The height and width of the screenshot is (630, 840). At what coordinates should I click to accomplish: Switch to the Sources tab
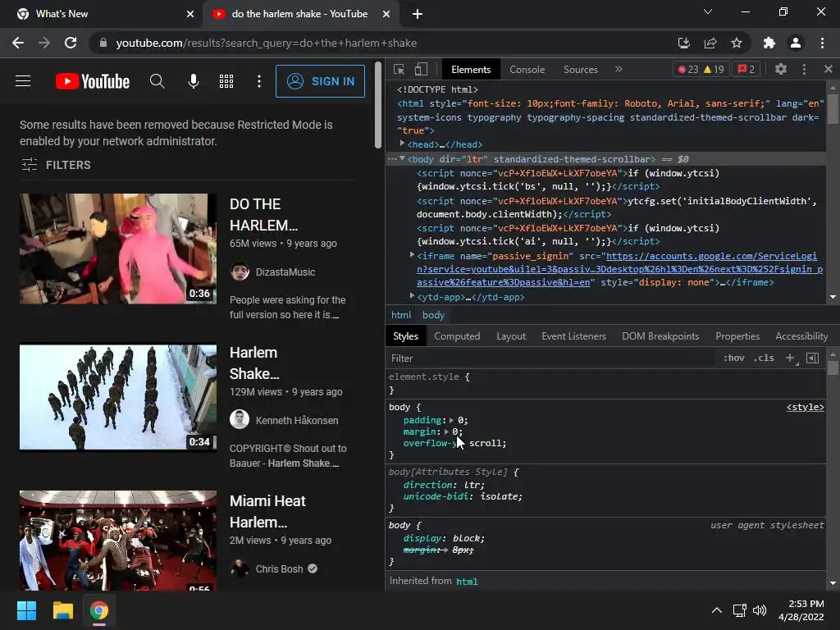click(x=580, y=70)
